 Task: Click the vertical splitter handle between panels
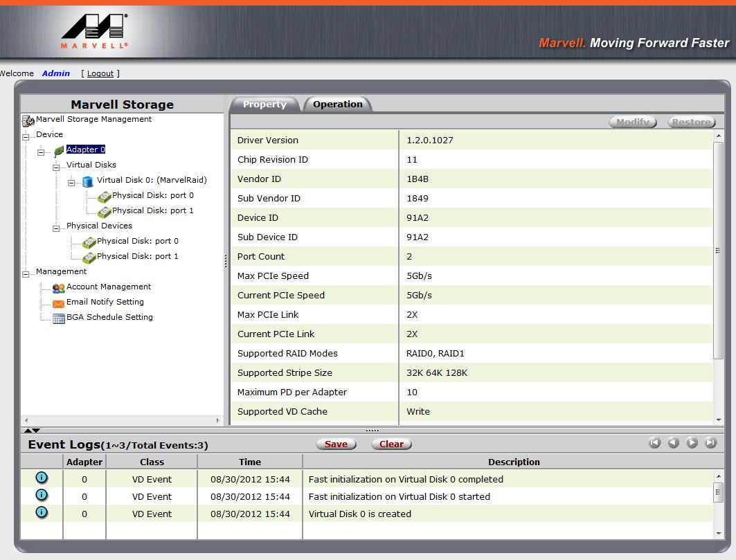coord(226,260)
